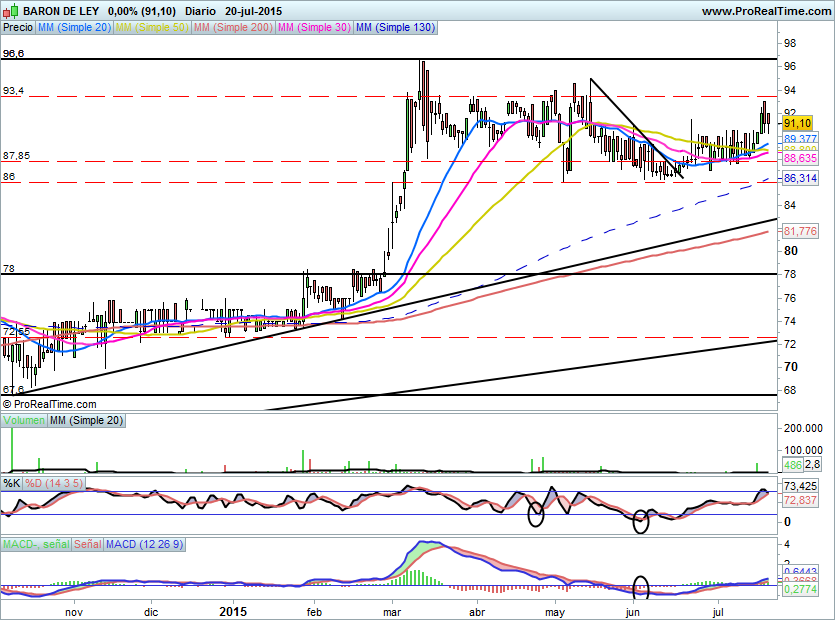
Task: Click the 87,85 level label
Action: tap(17, 156)
